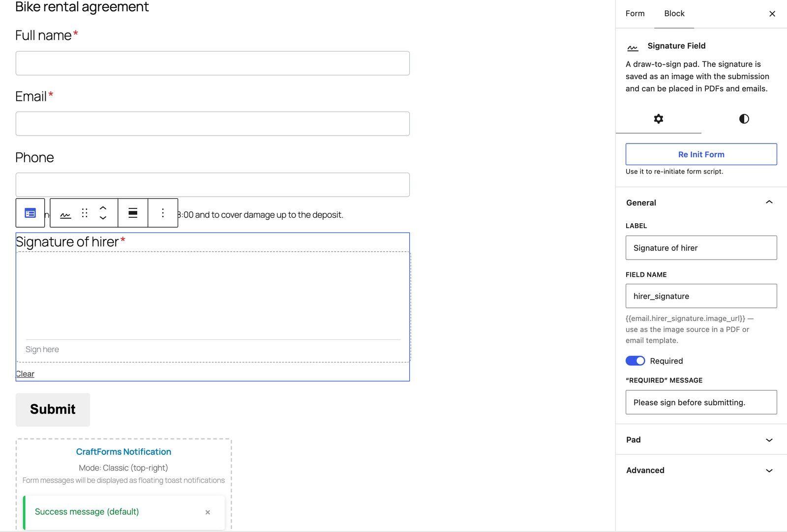Click the Signature Field block type icon
Viewport: 787px width, 532px height.
click(x=65, y=213)
